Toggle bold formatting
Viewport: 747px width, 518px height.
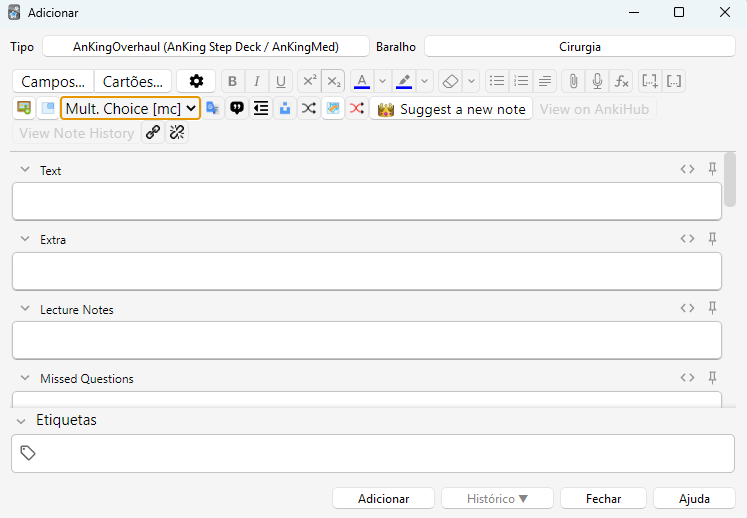pyautogui.click(x=232, y=82)
